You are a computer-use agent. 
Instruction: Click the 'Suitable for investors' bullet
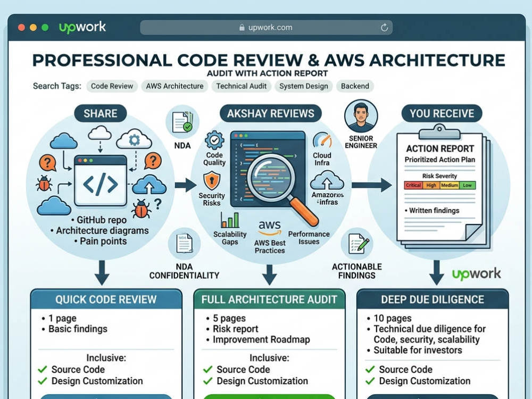click(x=418, y=350)
